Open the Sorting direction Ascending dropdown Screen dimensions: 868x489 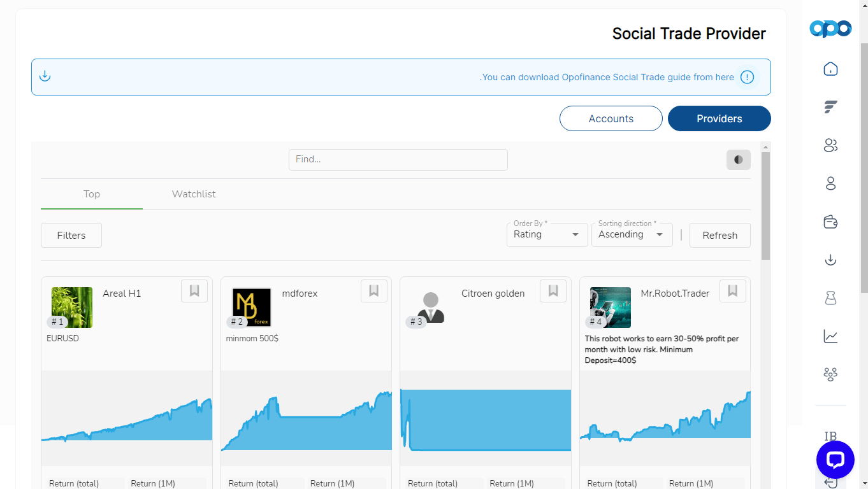[632, 234]
